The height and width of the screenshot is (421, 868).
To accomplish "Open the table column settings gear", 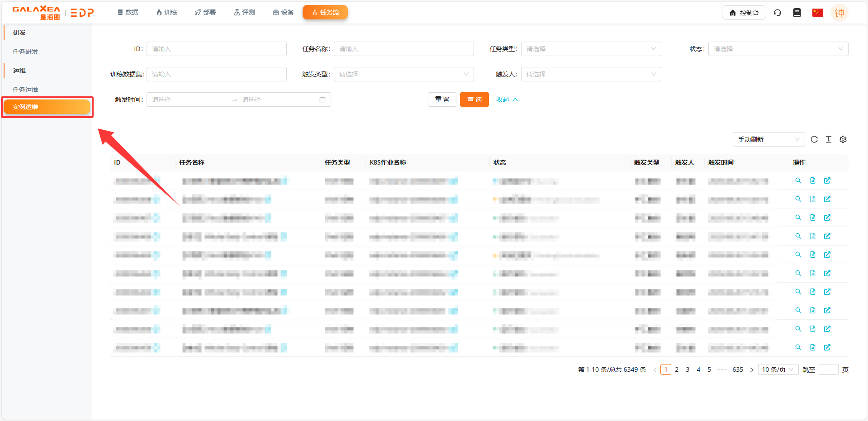I will point(843,139).
